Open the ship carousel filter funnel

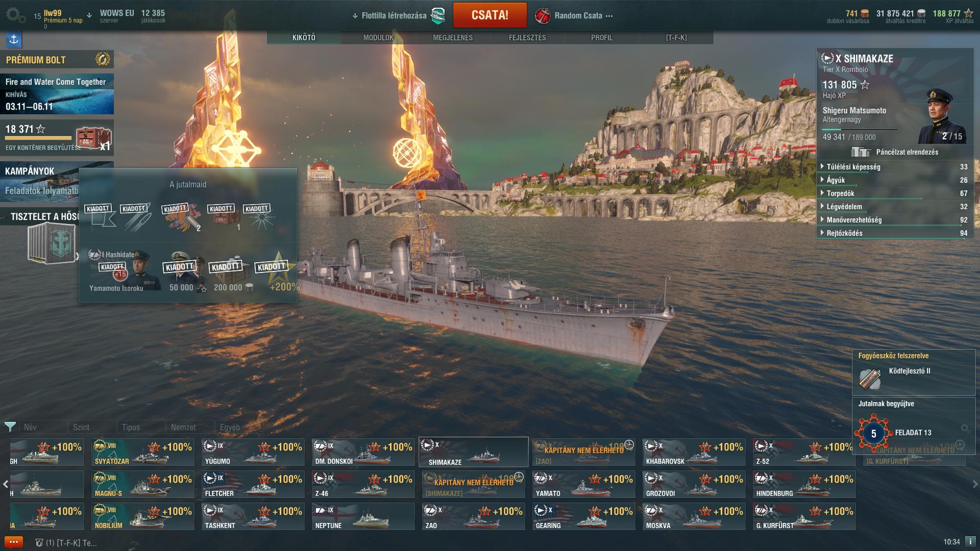pos(10,427)
